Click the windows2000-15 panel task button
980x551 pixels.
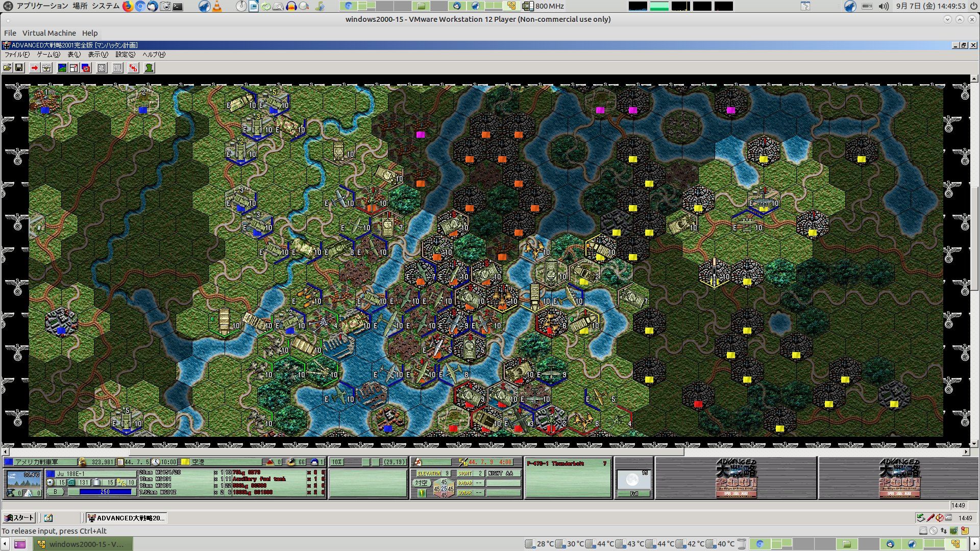83,544
